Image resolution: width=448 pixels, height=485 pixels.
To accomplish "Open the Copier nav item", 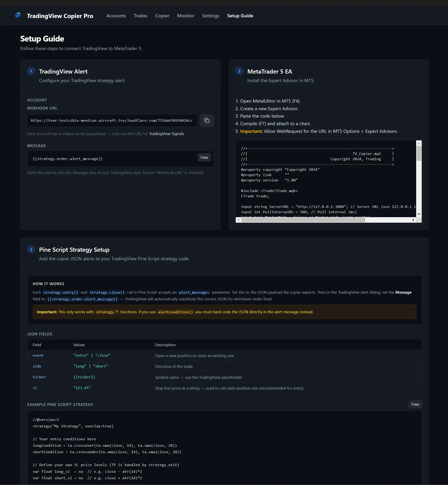I will click(162, 16).
